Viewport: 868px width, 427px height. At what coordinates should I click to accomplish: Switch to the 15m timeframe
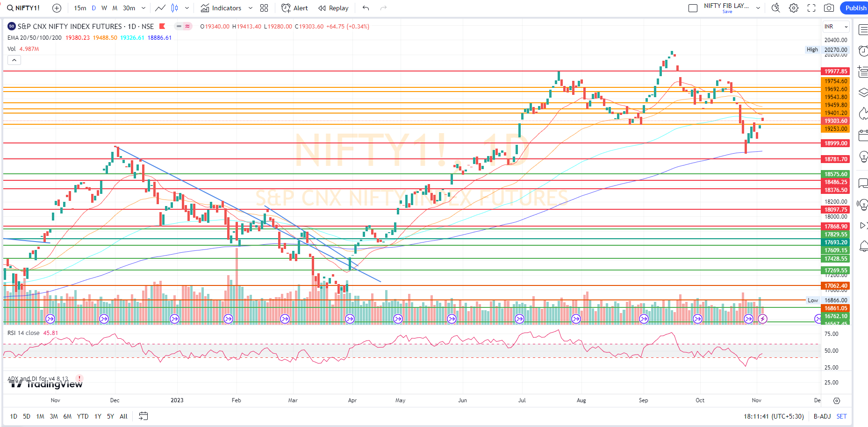point(80,8)
